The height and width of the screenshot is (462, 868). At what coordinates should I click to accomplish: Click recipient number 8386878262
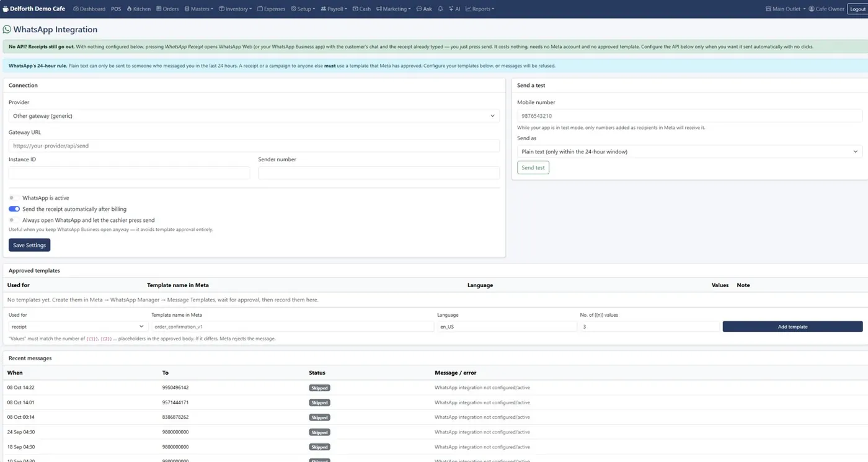click(175, 417)
